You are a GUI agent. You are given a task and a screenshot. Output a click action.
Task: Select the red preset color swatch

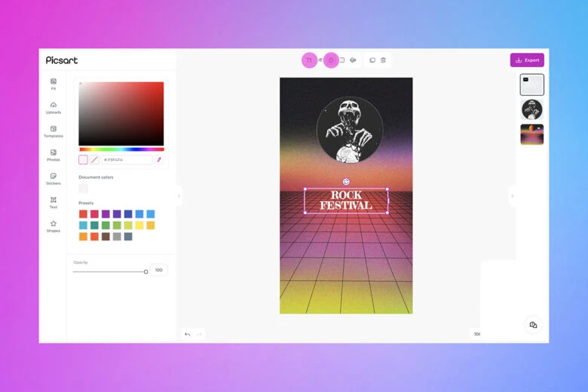(83, 214)
